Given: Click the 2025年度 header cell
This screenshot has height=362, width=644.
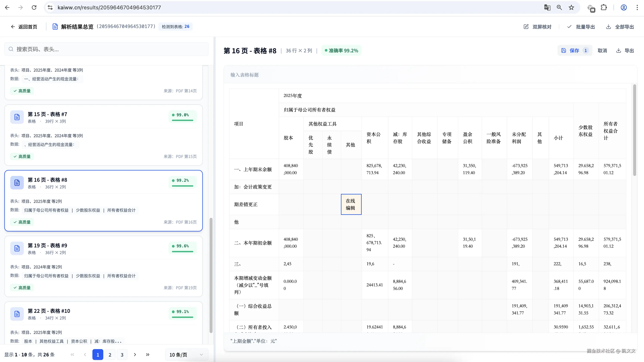Looking at the screenshot, I should point(452,96).
